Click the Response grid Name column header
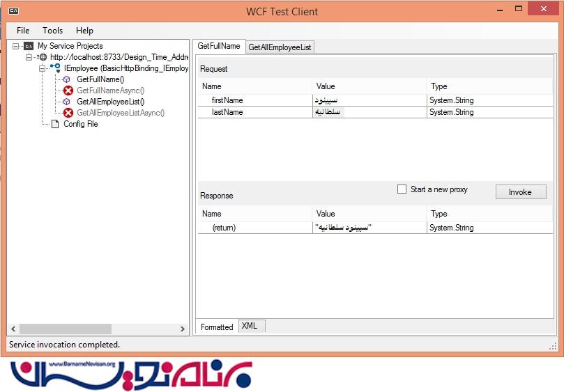The width and height of the screenshot is (564, 392). point(255,214)
